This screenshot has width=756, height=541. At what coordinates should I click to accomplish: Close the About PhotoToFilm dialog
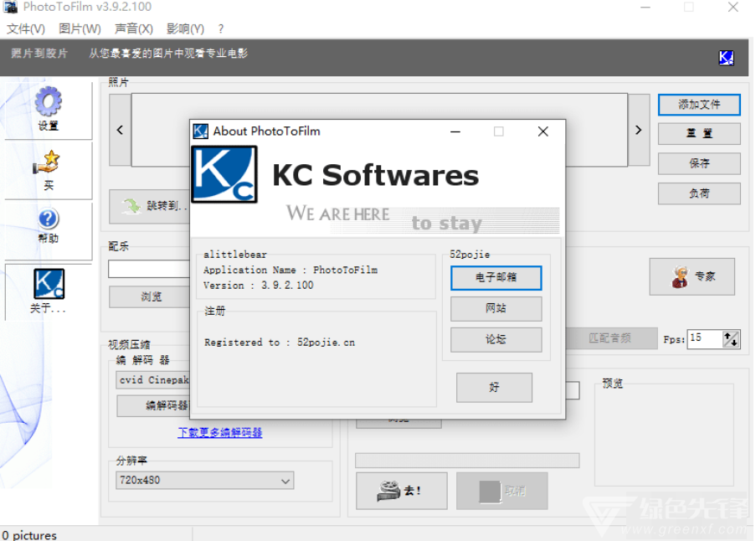(543, 131)
